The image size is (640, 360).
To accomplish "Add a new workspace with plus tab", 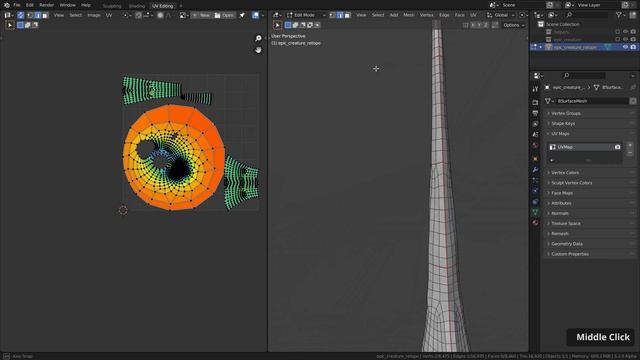I will click(181, 6).
